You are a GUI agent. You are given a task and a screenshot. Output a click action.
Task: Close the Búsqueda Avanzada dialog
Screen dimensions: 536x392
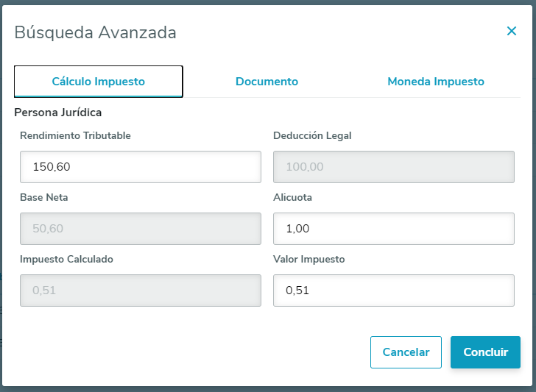click(x=512, y=31)
